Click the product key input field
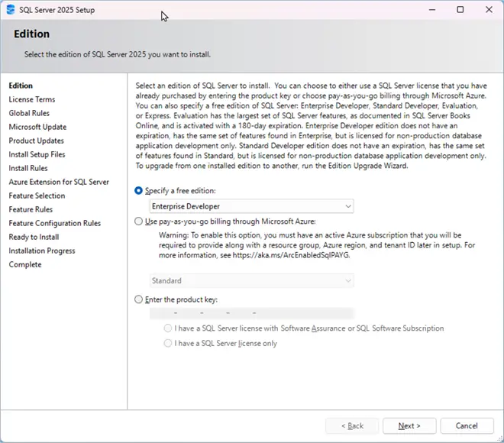The image size is (504, 443). (252, 313)
